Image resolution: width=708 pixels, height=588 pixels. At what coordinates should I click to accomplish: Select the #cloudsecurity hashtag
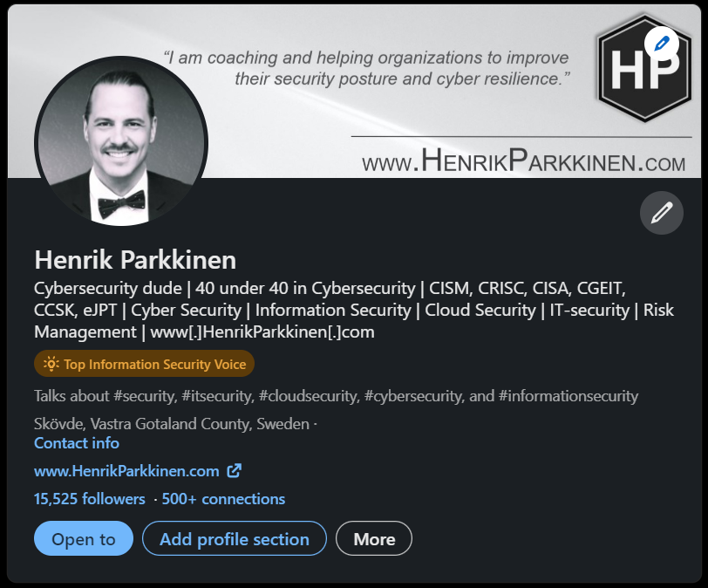coord(310,395)
